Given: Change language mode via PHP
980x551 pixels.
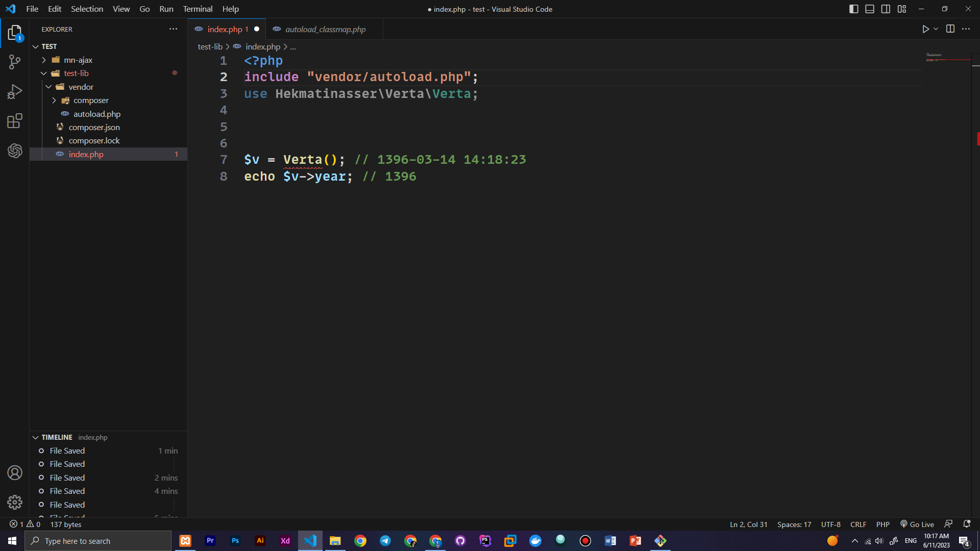Looking at the screenshot, I should point(883,524).
